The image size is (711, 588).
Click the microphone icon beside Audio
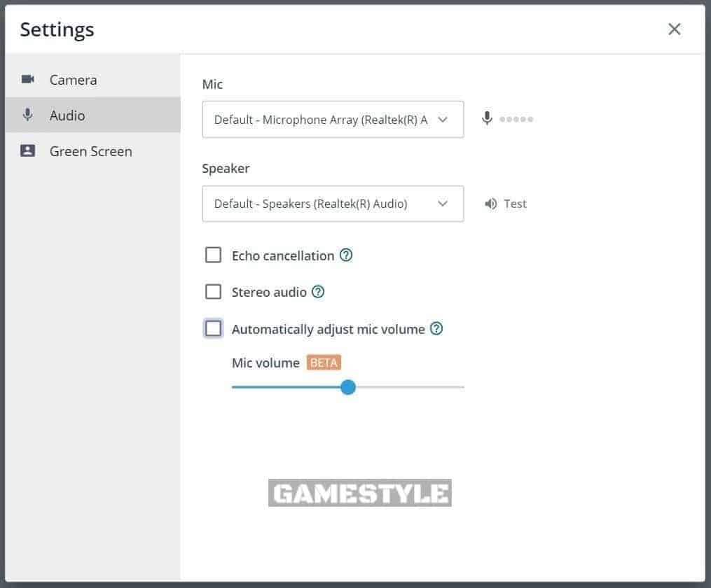[27, 115]
